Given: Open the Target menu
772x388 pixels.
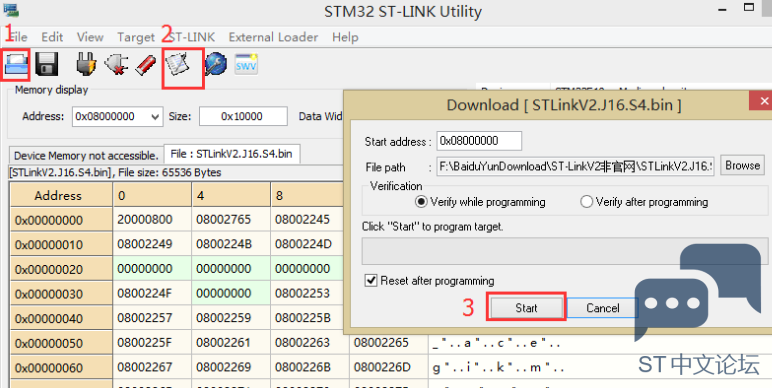Looking at the screenshot, I should [x=136, y=37].
